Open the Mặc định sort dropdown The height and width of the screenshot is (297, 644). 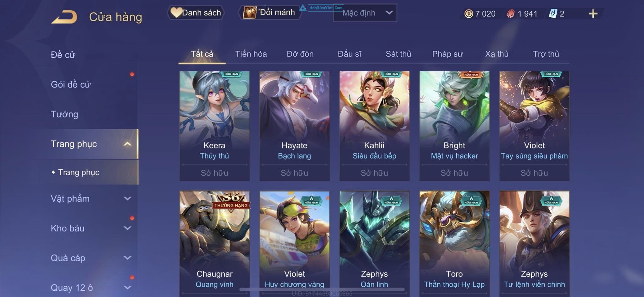tap(365, 13)
